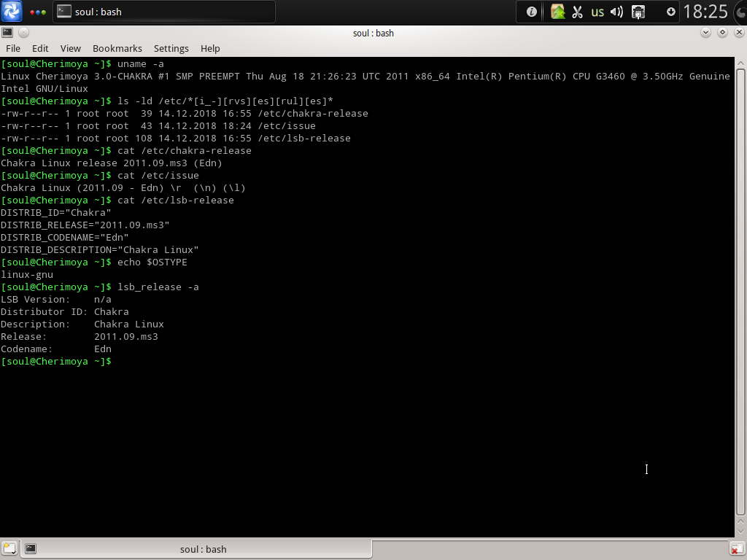This screenshot has height=560, width=747.
Task: Click the terminal icon on the bottom tab
Action: [x=31, y=548]
